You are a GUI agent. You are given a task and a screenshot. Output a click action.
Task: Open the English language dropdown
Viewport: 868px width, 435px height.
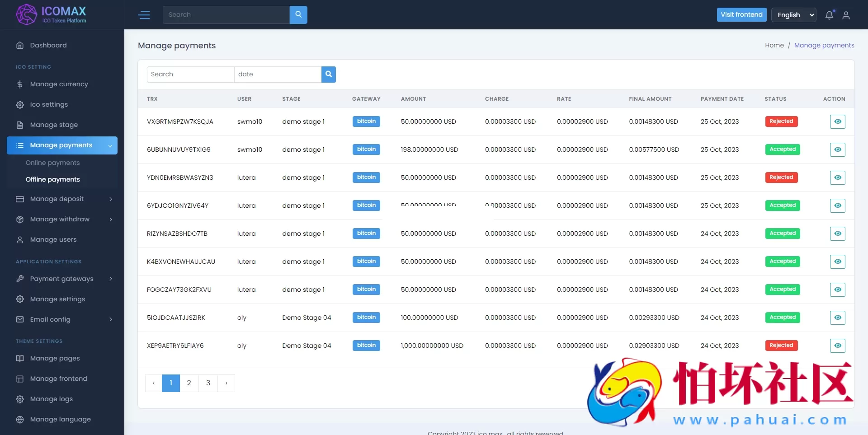(793, 15)
